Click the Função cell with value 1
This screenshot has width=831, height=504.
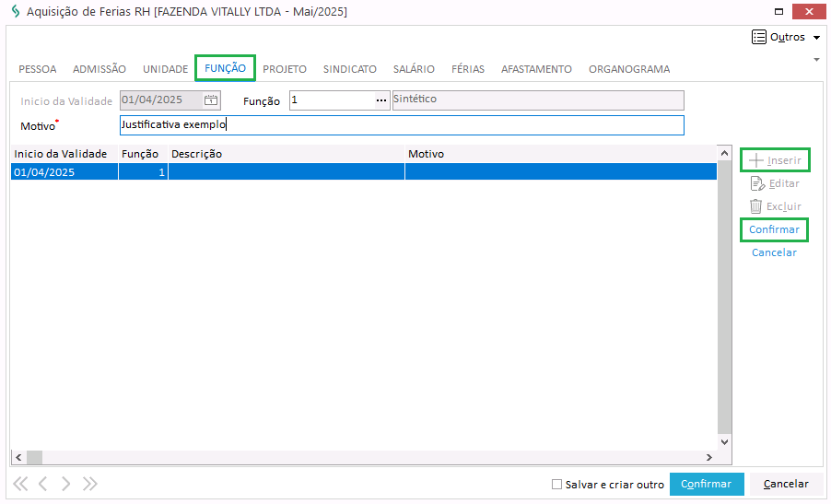click(x=143, y=171)
